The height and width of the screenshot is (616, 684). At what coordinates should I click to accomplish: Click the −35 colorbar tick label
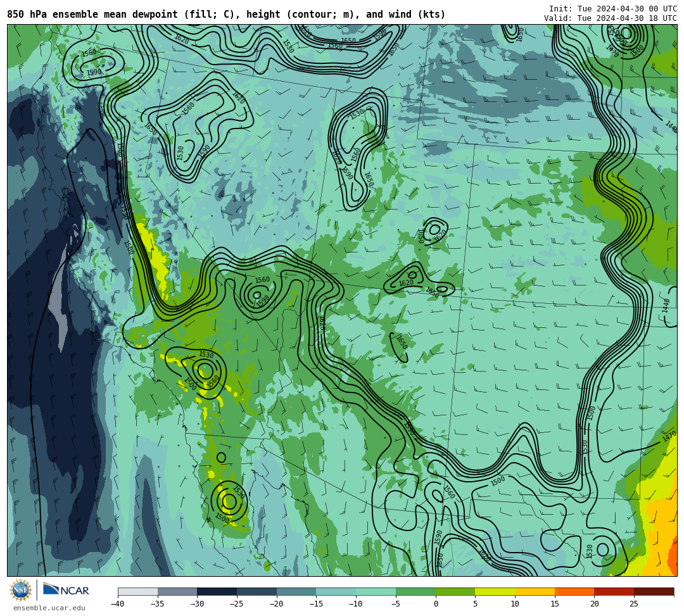coord(157,604)
